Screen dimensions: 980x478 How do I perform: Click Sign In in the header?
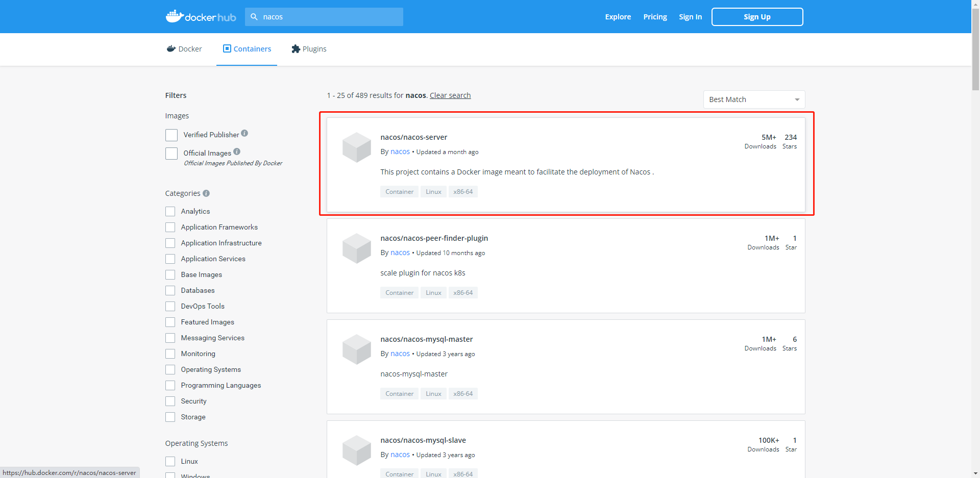pyautogui.click(x=690, y=17)
